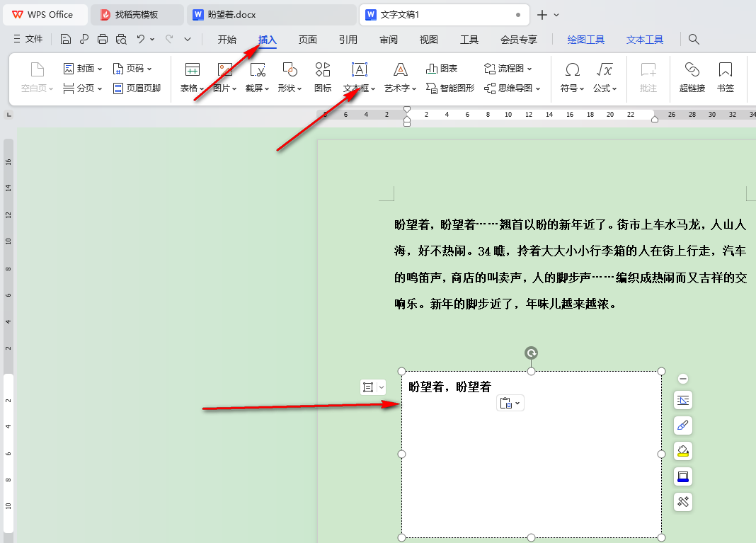
Task: Click the text '响乐。新年的脚步近了，年味儿越来越浓。'
Action: [505, 304]
